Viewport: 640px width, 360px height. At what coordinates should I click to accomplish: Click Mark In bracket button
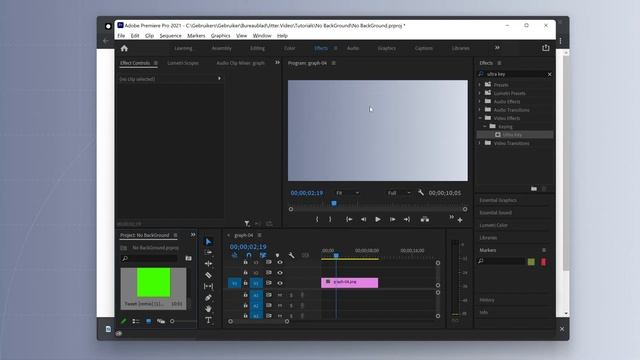click(x=317, y=220)
